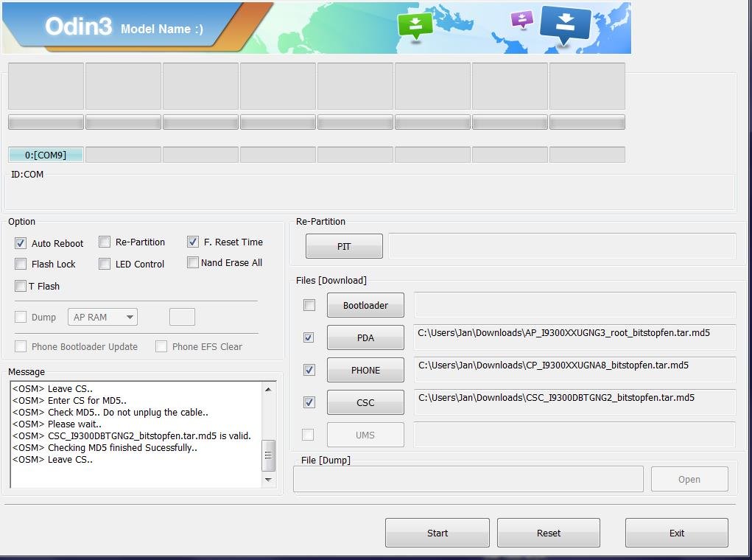Tick the Bootloader file checkbox
Image resolution: width=752 pixels, height=560 pixels.
[309, 305]
